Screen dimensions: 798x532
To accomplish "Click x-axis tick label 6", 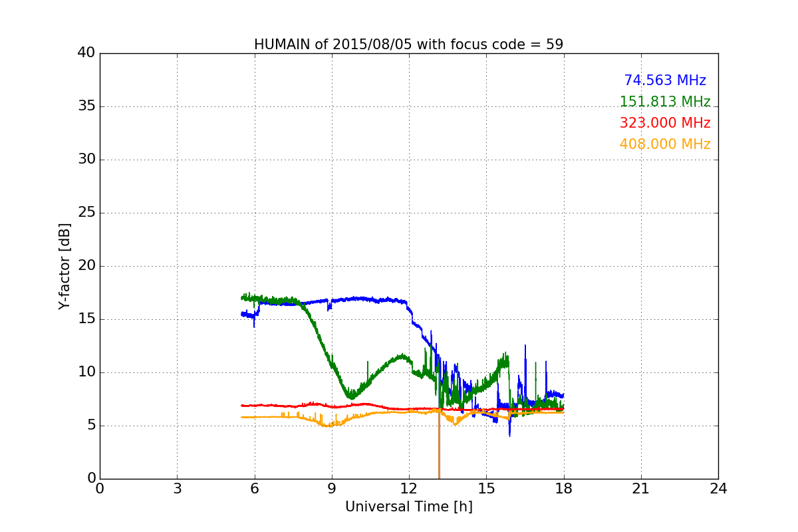I will pos(254,489).
